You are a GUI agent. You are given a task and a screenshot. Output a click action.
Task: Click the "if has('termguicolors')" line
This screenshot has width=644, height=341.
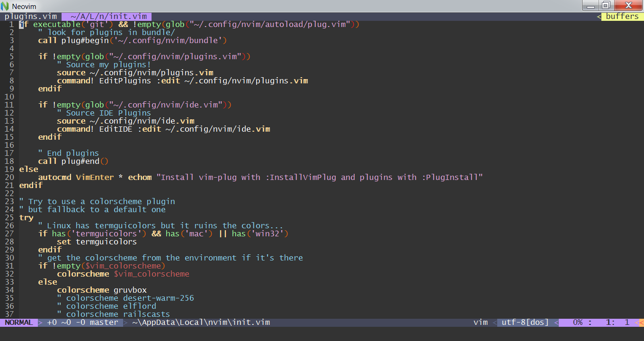tap(163, 233)
